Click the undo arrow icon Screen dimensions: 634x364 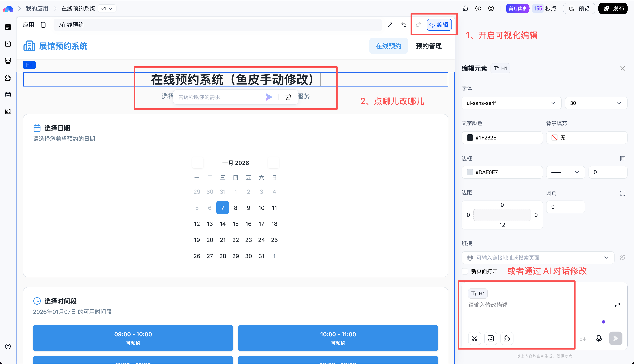(x=404, y=25)
